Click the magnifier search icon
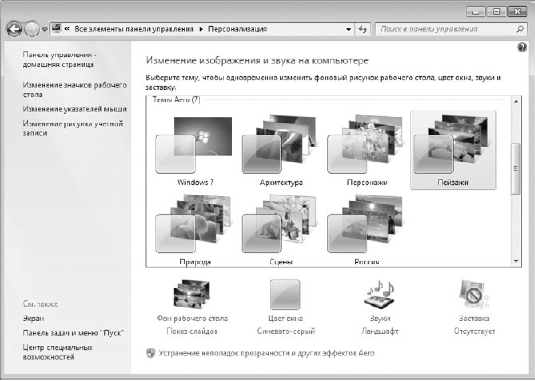 [x=520, y=29]
